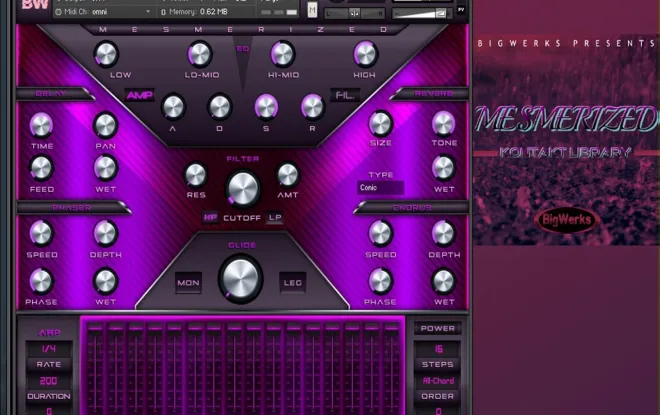This screenshot has width=660, height=415.
Task: Toggle the PHASER section header
Action: (72, 208)
